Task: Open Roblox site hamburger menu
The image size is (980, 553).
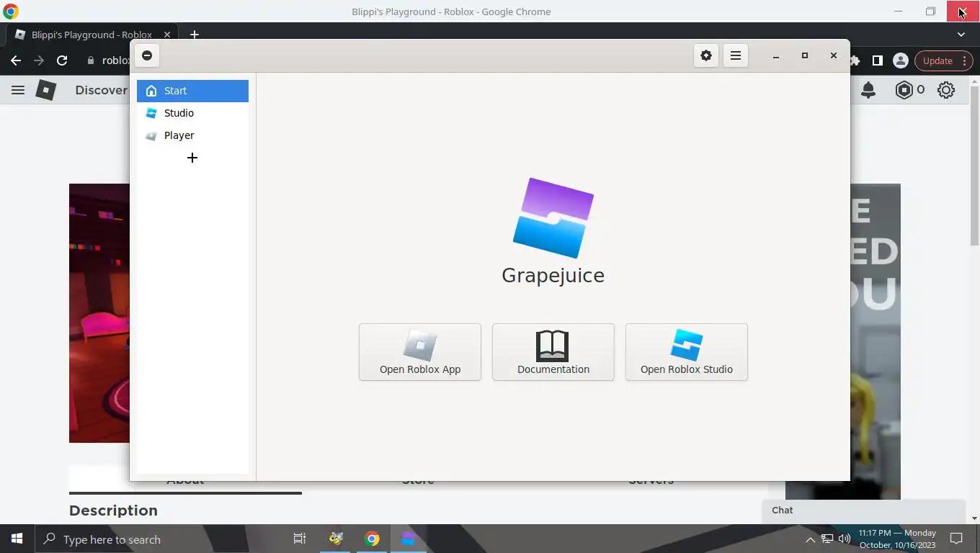Action: [18, 90]
